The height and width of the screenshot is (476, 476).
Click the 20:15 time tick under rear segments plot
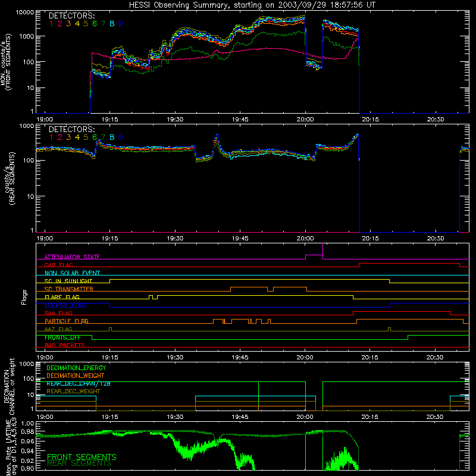370,239
